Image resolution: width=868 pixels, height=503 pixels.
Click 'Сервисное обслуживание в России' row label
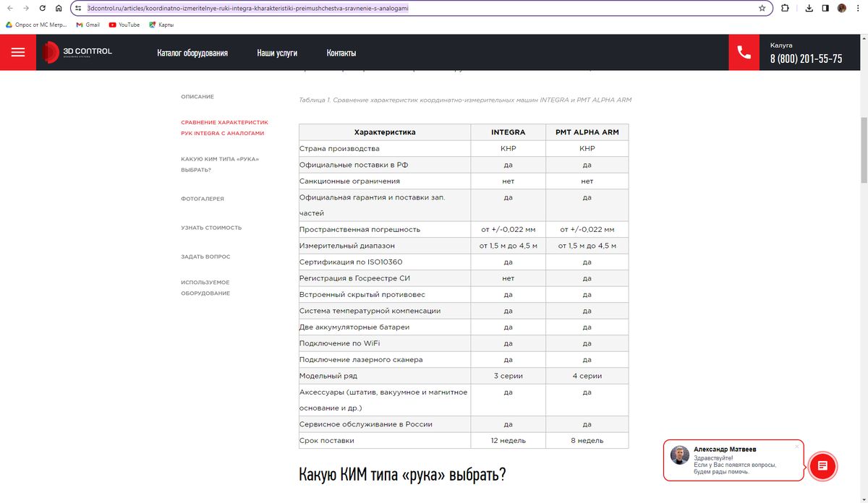[366, 424]
